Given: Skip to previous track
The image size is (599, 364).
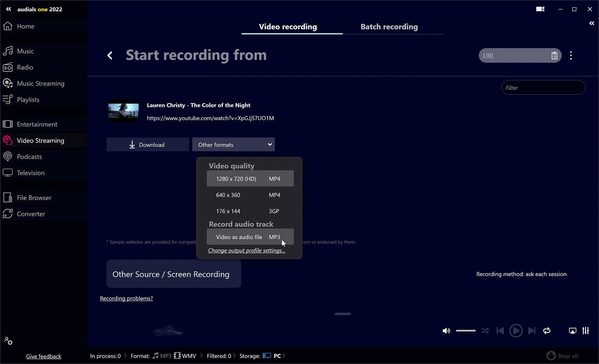Looking at the screenshot, I should pos(500,331).
